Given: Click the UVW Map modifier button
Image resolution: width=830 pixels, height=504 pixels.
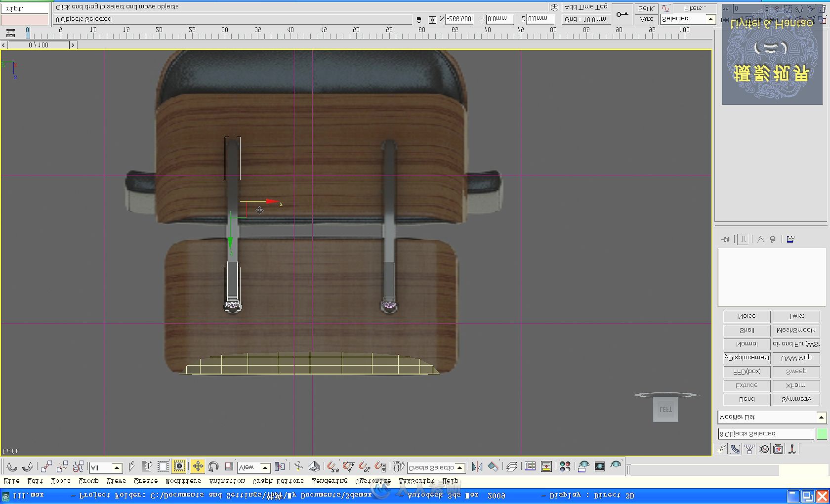Looking at the screenshot, I should 796,358.
